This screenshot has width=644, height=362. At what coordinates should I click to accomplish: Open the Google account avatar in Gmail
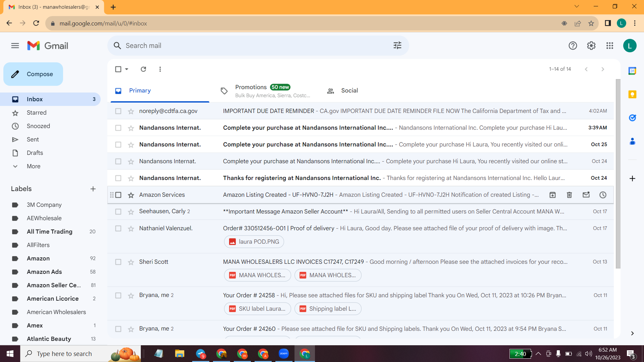point(630,46)
